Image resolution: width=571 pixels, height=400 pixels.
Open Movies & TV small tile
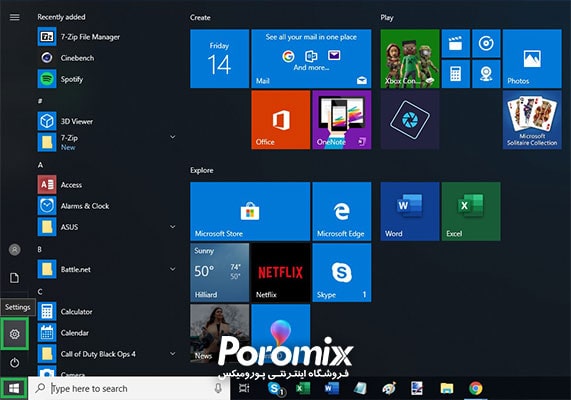pyautogui.click(x=456, y=43)
